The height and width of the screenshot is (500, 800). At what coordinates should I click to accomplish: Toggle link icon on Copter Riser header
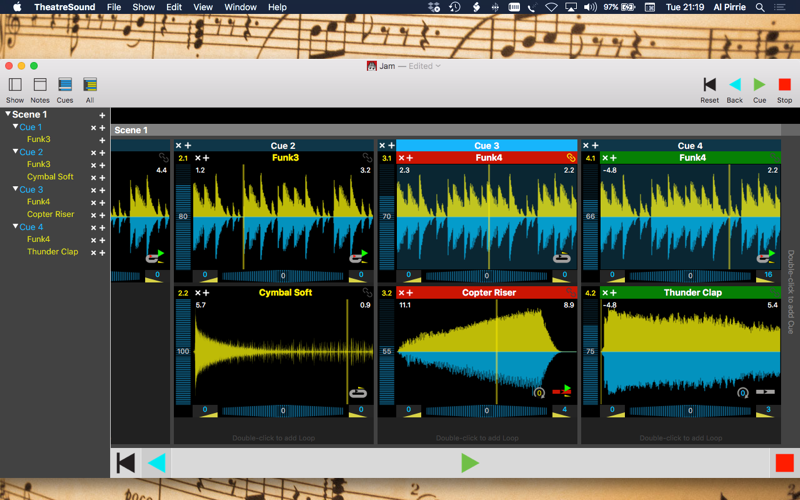pyautogui.click(x=570, y=293)
